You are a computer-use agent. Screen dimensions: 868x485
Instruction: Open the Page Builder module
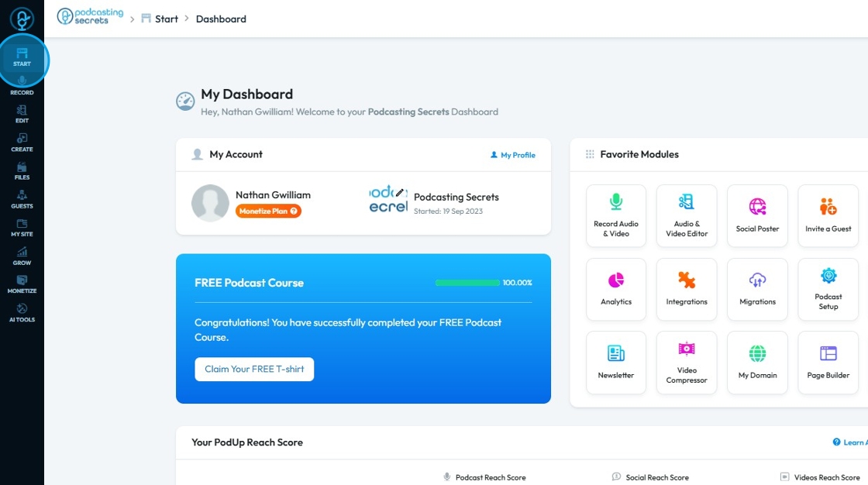tap(828, 363)
